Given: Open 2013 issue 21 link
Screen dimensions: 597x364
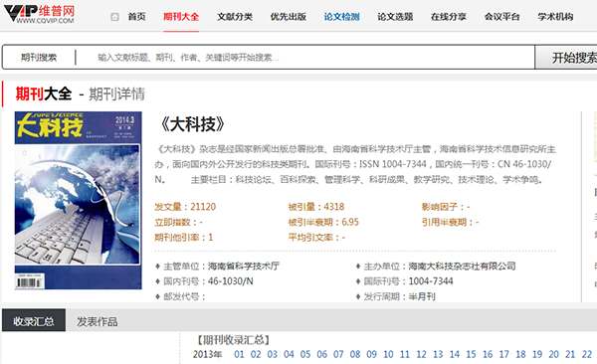Looking at the screenshot, I should pos(570,354).
